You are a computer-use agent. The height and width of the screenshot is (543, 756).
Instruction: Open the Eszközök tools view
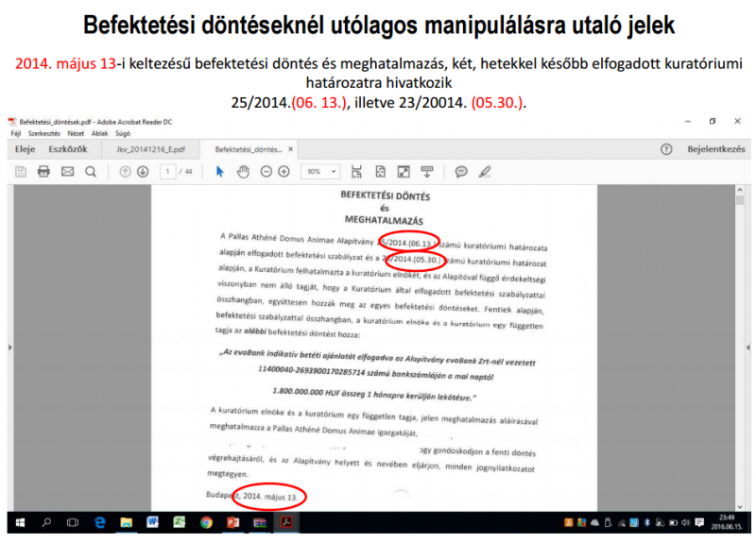(68, 149)
